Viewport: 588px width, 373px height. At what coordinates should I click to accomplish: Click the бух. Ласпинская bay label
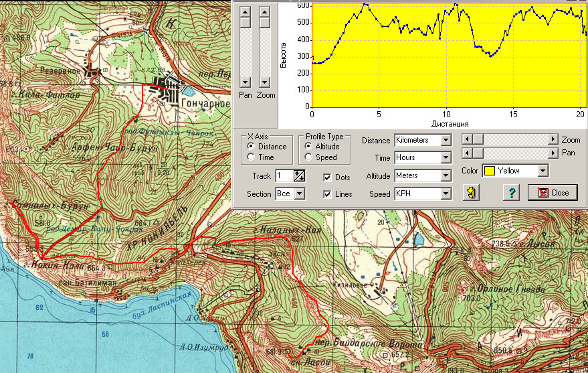[163, 305]
